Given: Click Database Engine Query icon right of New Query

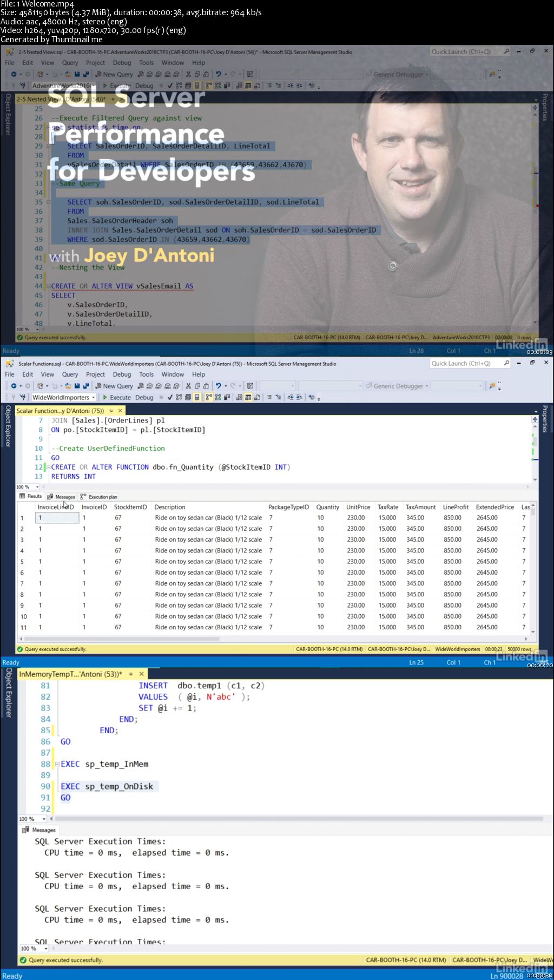Looking at the screenshot, I should (x=142, y=386).
